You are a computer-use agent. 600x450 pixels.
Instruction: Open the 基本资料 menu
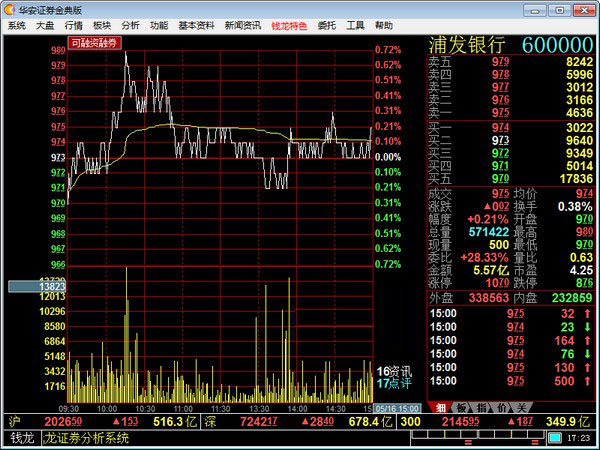click(195, 25)
